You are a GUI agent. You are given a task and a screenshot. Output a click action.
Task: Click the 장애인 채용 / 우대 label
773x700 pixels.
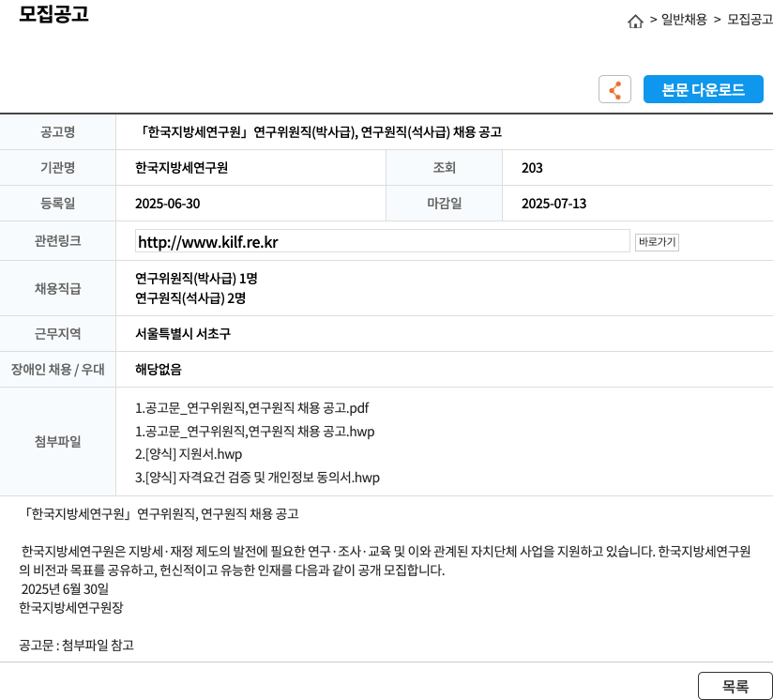[x=57, y=369]
